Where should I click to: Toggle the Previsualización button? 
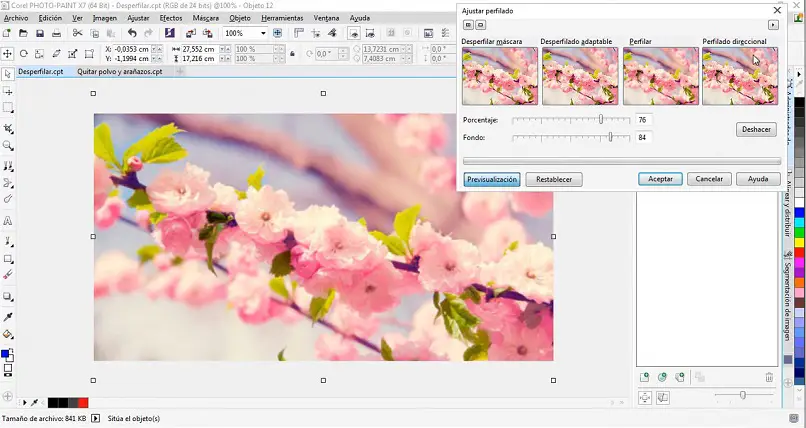pos(491,179)
